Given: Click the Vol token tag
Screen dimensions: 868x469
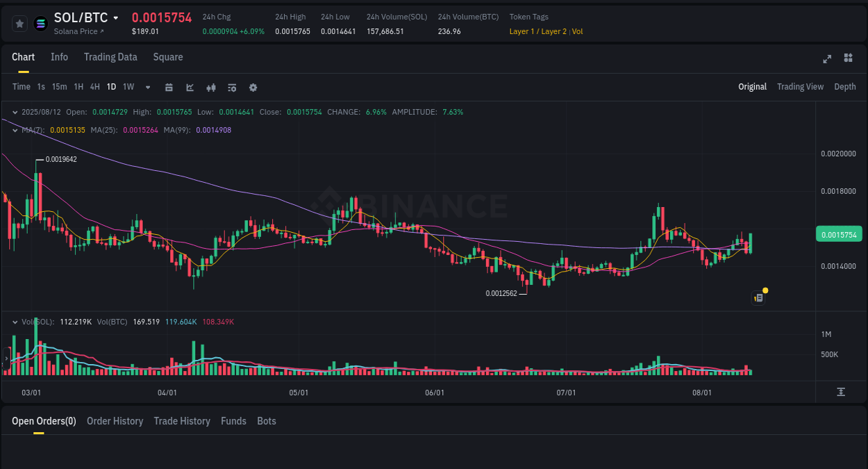Looking at the screenshot, I should (578, 31).
